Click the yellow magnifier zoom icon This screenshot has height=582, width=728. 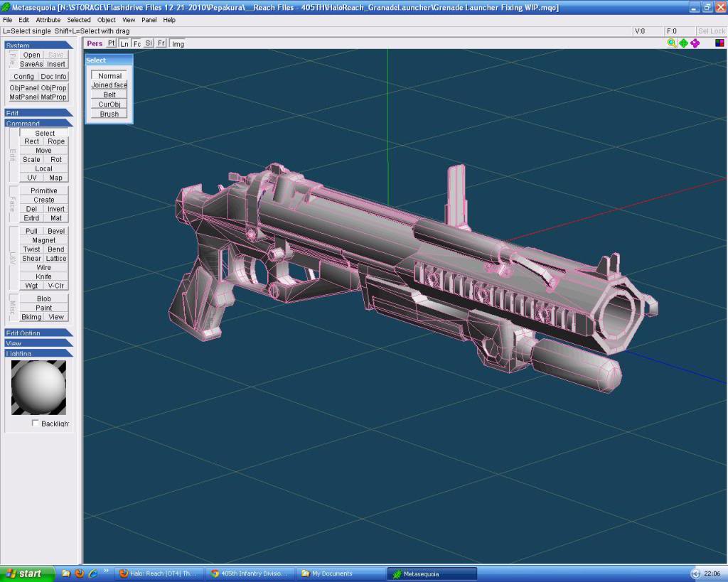(x=671, y=43)
